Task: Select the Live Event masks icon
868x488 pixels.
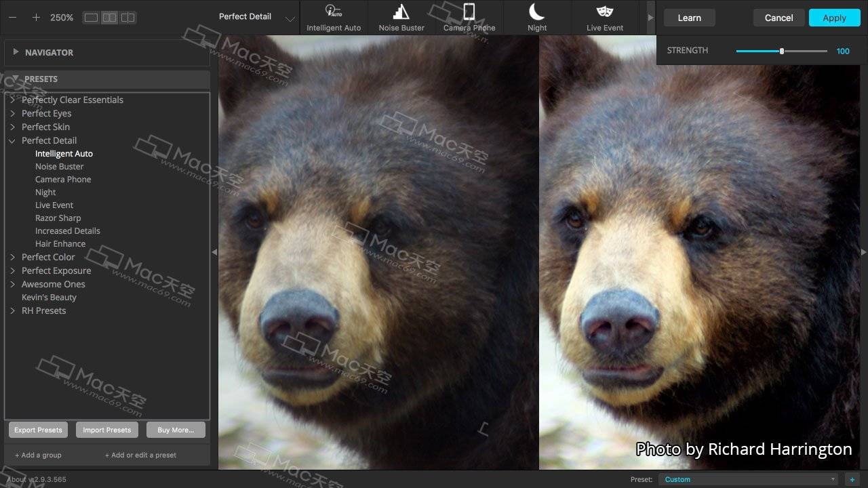Action: [x=604, y=12]
